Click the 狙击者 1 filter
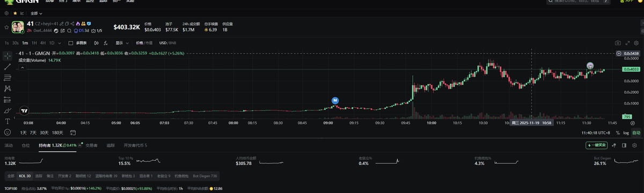The image size is (644, 193). tap(146, 176)
